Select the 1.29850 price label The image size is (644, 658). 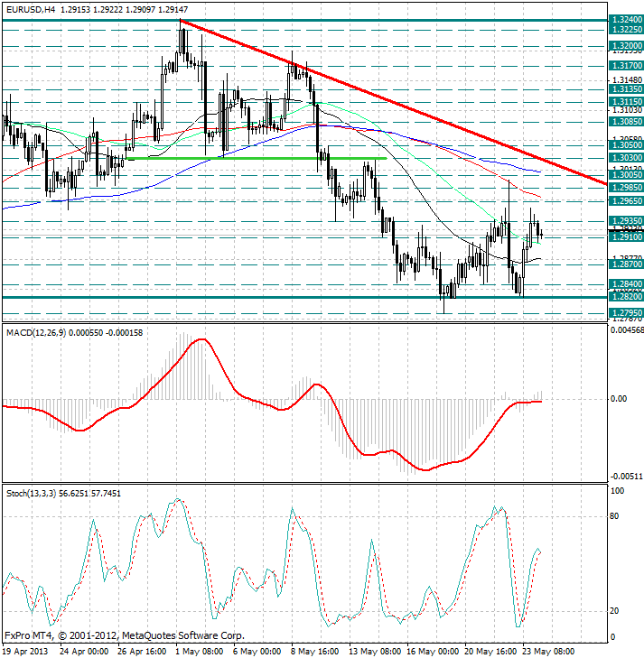[x=626, y=188]
